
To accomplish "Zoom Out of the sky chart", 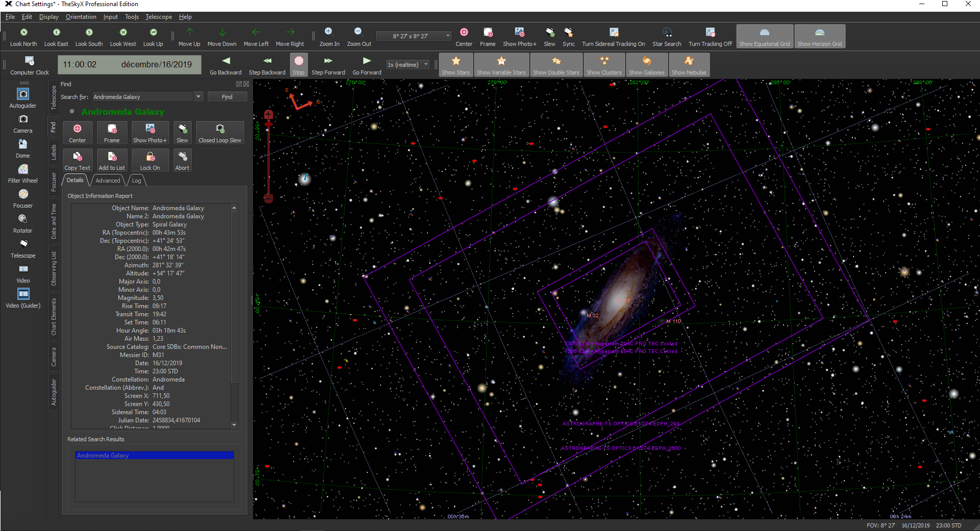I will point(359,37).
